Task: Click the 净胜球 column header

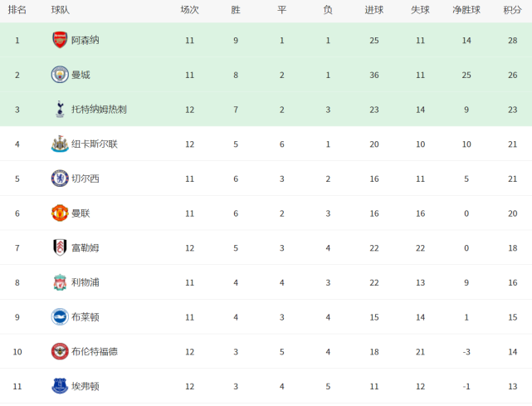Action: coord(466,10)
